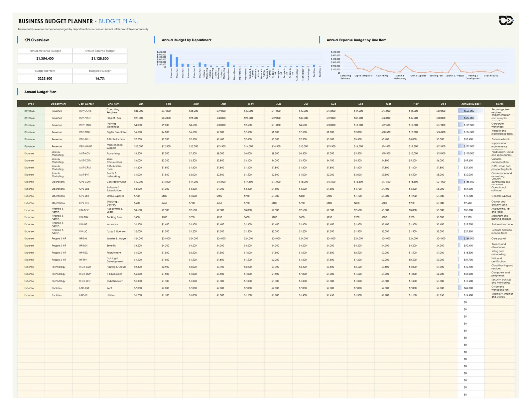The image size is (532, 411).
Task: Select the $225,600 budgeted profit value
Action: [x=45, y=78]
